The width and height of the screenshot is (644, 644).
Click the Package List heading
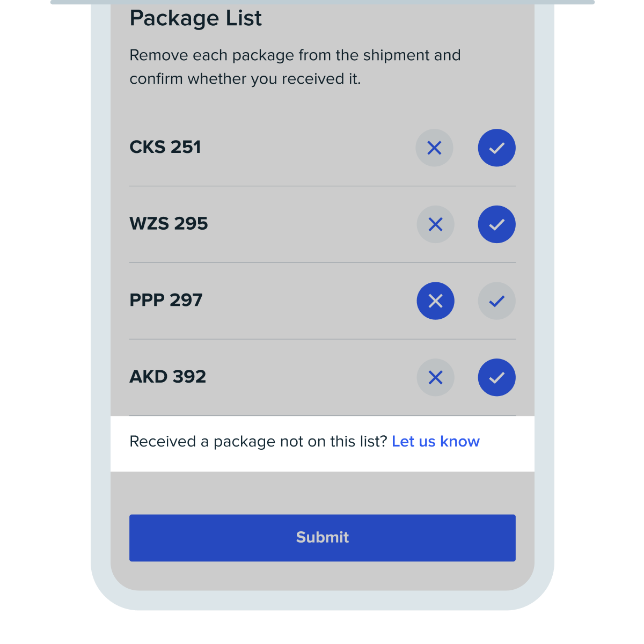pos(195,19)
